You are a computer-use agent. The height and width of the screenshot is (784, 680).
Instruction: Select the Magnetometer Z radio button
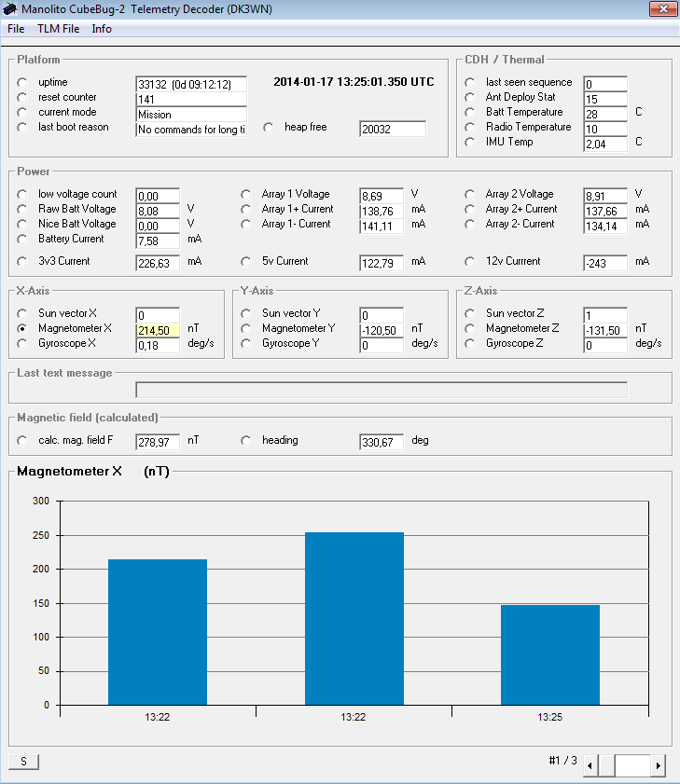(469, 329)
